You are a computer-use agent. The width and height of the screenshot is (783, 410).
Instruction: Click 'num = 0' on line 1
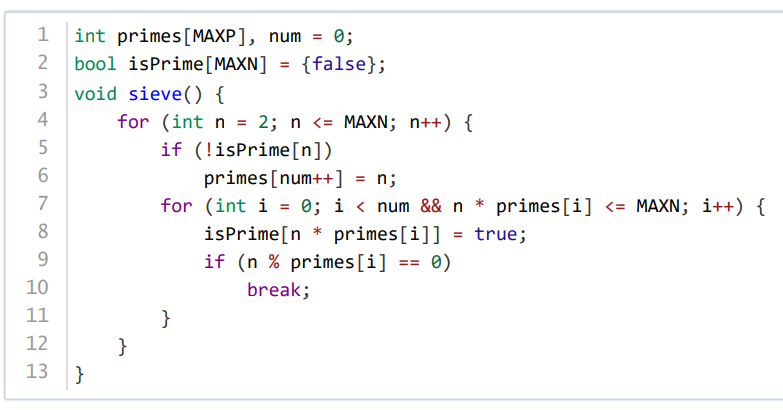[306, 36]
